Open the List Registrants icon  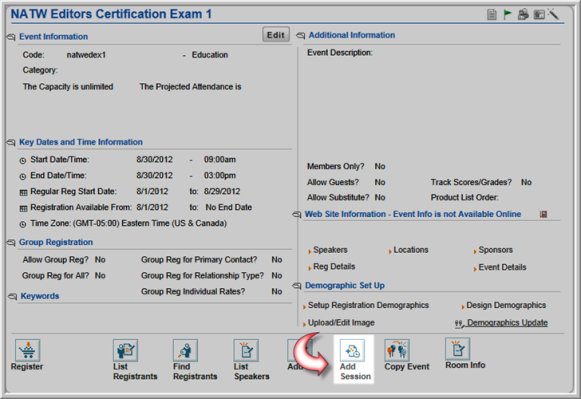(126, 350)
